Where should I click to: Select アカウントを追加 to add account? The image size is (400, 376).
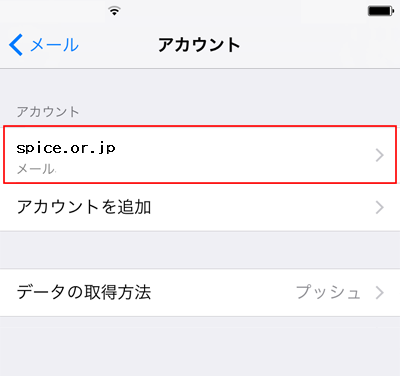[x=200, y=207]
